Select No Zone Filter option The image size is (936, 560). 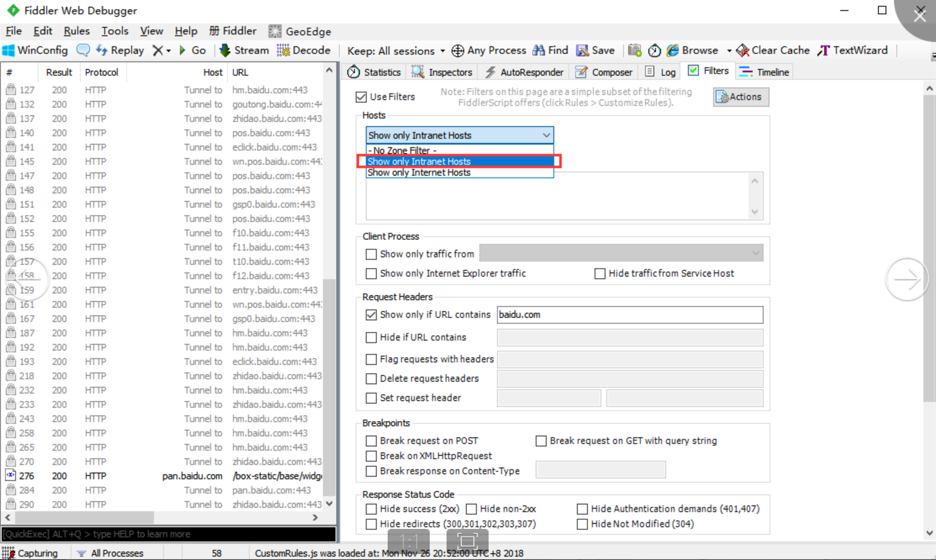point(460,150)
